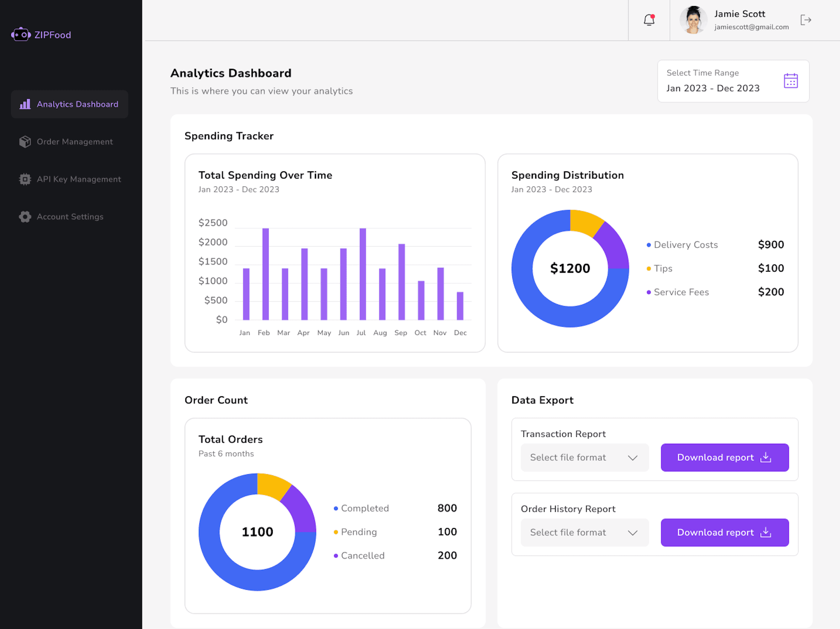Screen dimensions: 840x629
Task: Click the Cancelled legend entry
Action: [x=362, y=555]
